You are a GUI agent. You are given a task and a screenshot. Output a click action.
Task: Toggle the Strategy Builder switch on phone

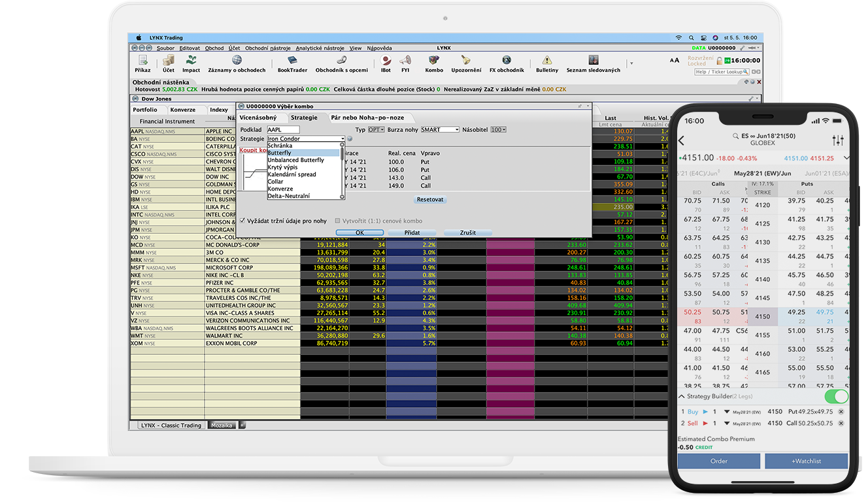click(836, 397)
